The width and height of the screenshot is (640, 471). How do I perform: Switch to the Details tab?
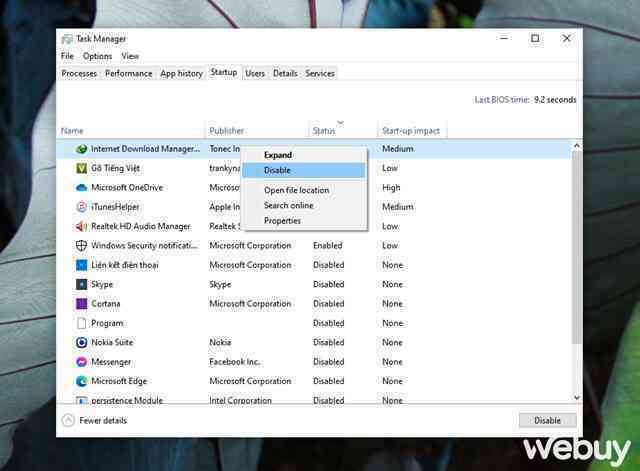pos(285,74)
